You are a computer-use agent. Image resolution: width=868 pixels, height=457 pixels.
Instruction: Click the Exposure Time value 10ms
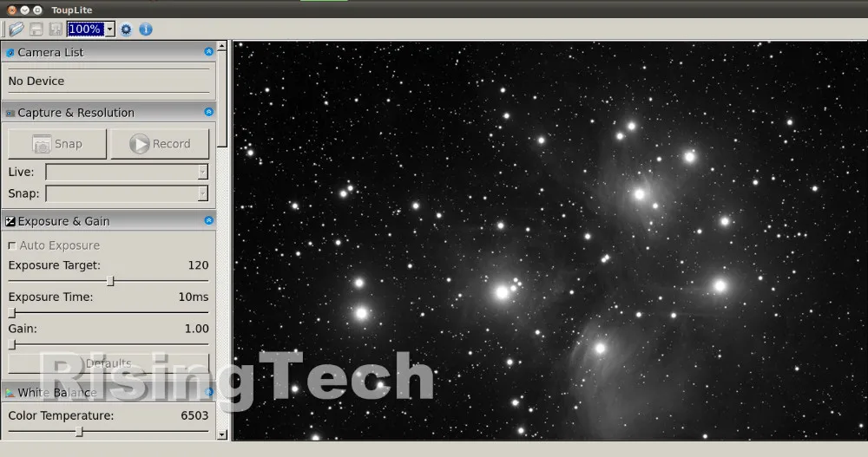tap(194, 297)
